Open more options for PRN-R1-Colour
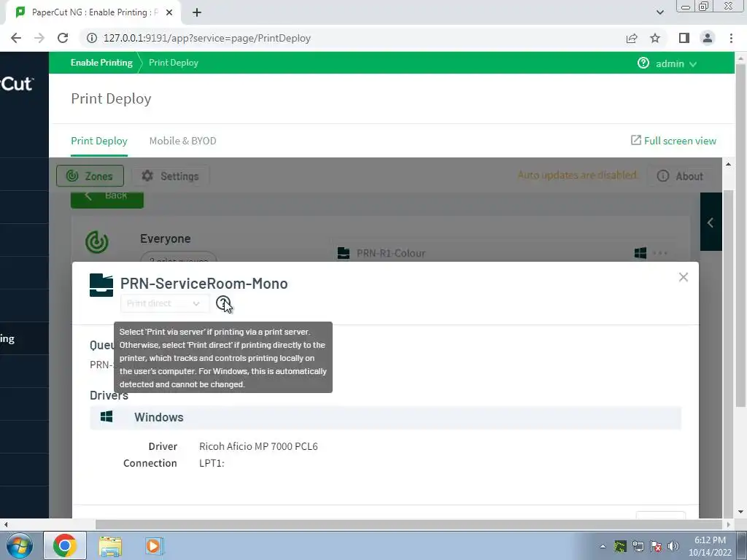Screen dimensions: 747x560 point(659,253)
